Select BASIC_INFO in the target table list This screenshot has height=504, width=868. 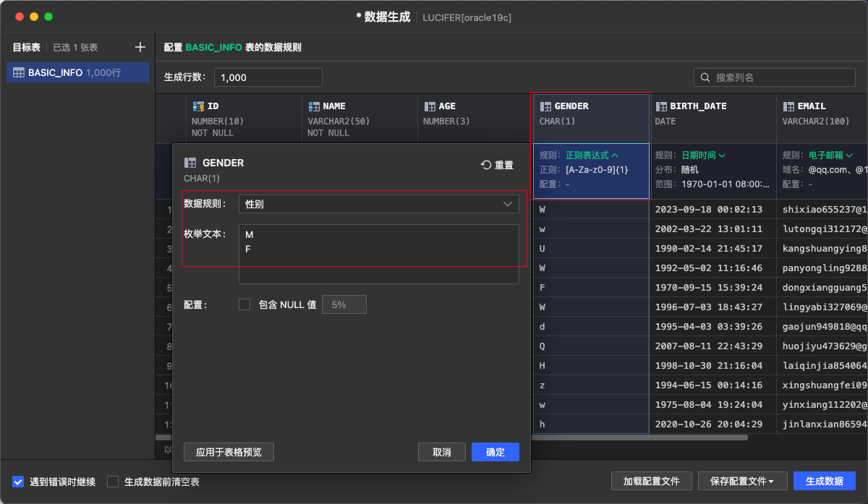tap(77, 72)
